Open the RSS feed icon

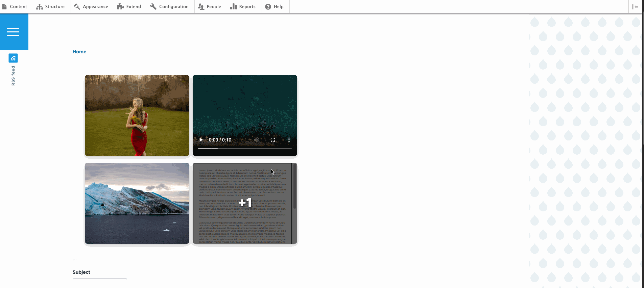pyautogui.click(x=13, y=58)
